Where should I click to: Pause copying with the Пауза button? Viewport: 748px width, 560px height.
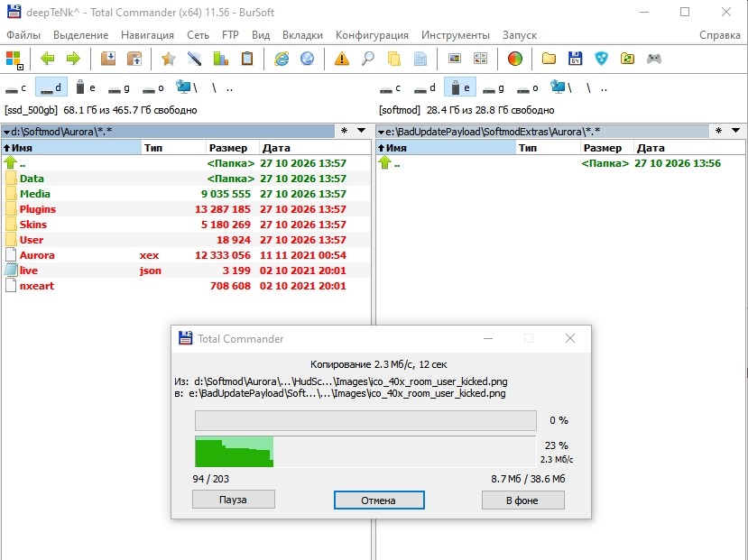[x=234, y=500]
